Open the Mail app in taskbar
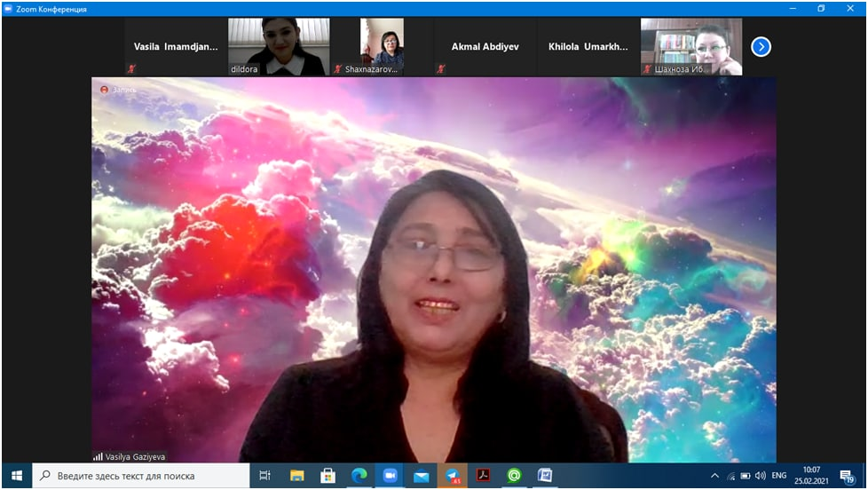The width and height of the screenshot is (868, 490). pos(421,476)
